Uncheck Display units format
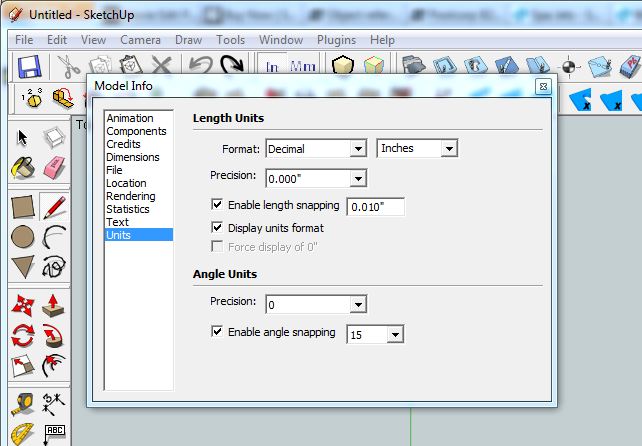Screen dimensions: 642x446 (x=218, y=228)
